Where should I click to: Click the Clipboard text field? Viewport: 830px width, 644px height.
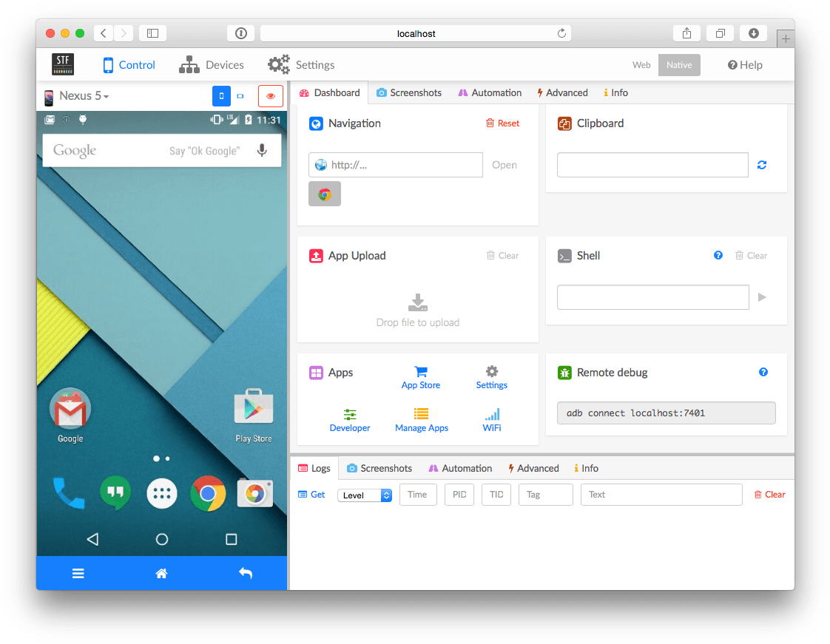[652, 165]
